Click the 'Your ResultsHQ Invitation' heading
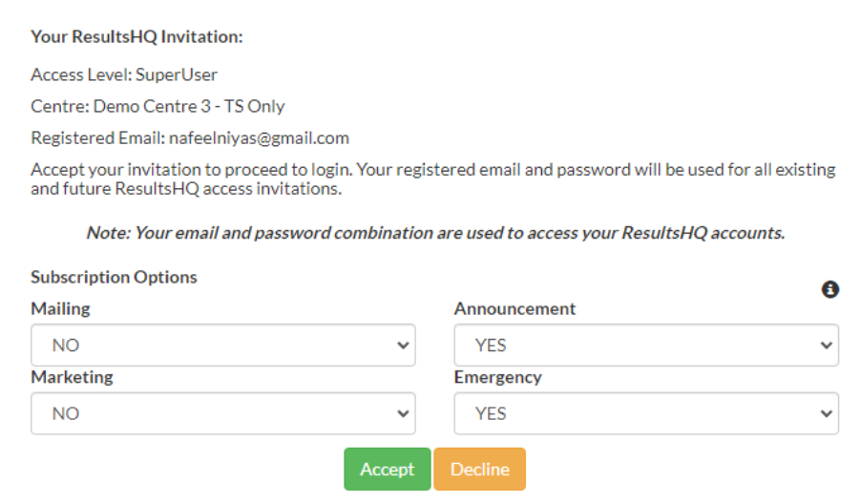This screenshot has width=861, height=504. tap(136, 37)
